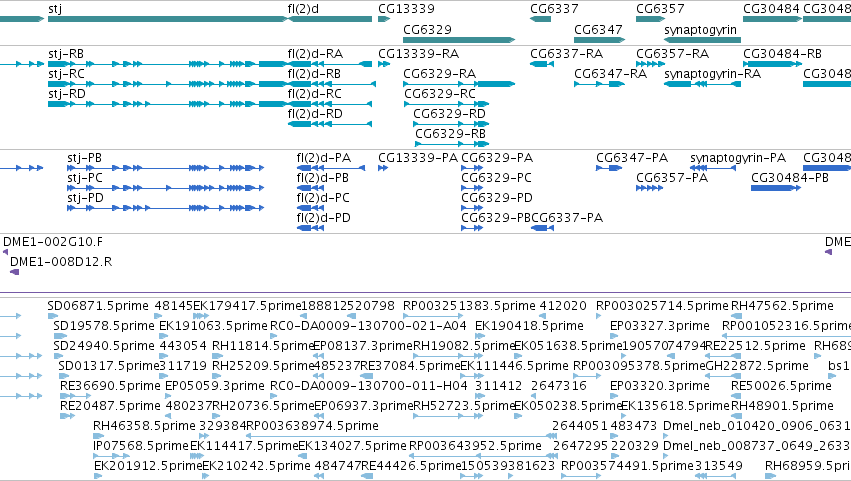Select protein synaptogyrin-PA
Viewport: 851px width, 481px height.
click(x=738, y=159)
